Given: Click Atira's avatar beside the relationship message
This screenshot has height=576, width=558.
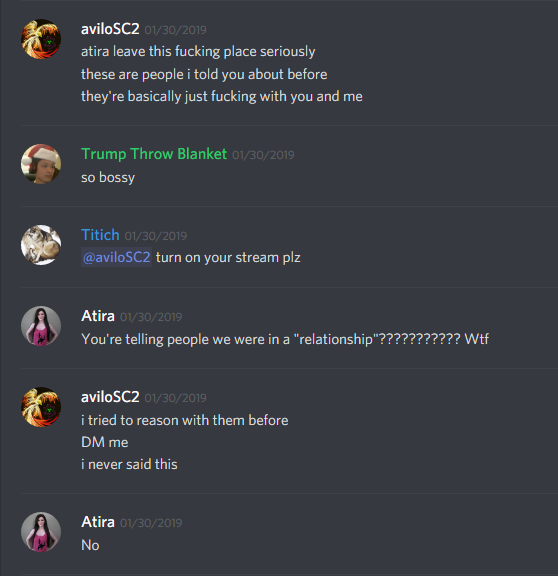Looking at the screenshot, I should click(x=41, y=326).
